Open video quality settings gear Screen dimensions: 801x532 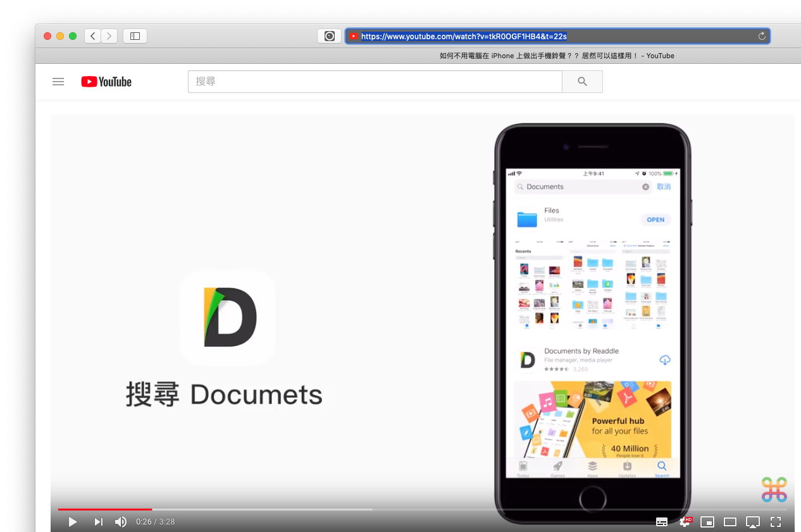tap(685, 522)
